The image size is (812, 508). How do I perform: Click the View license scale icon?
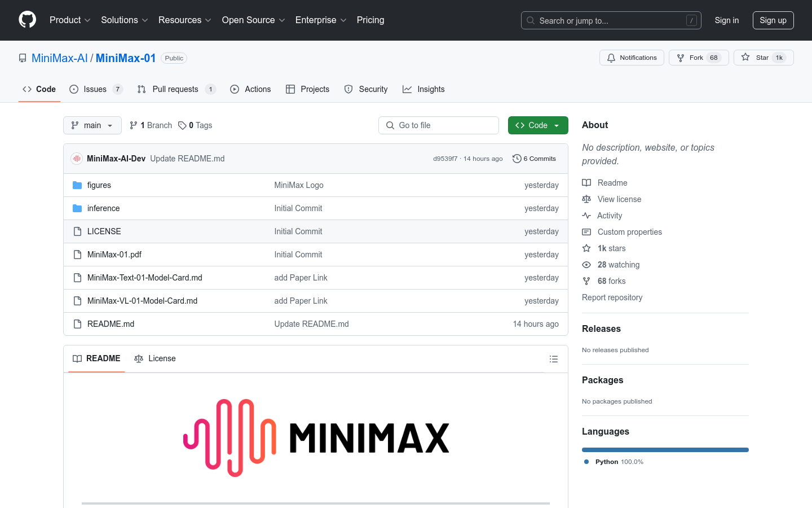(586, 199)
